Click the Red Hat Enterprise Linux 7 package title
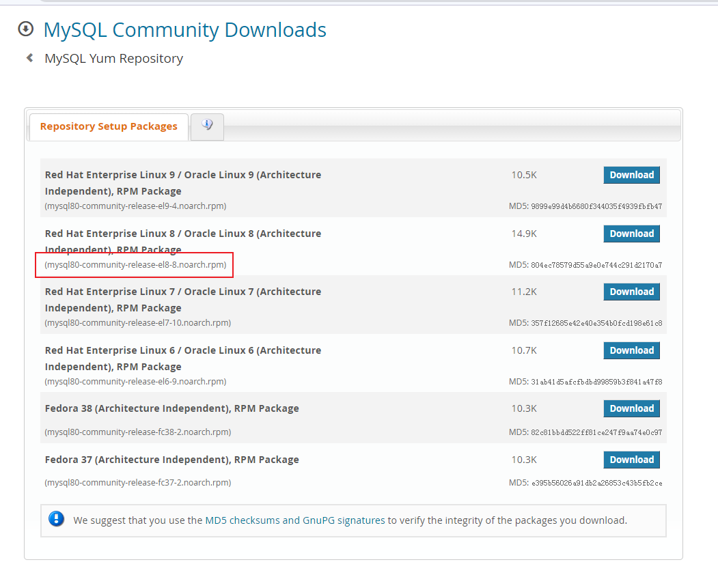Screen dimensions: 718x588 pyautogui.click(x=183, y=300)
